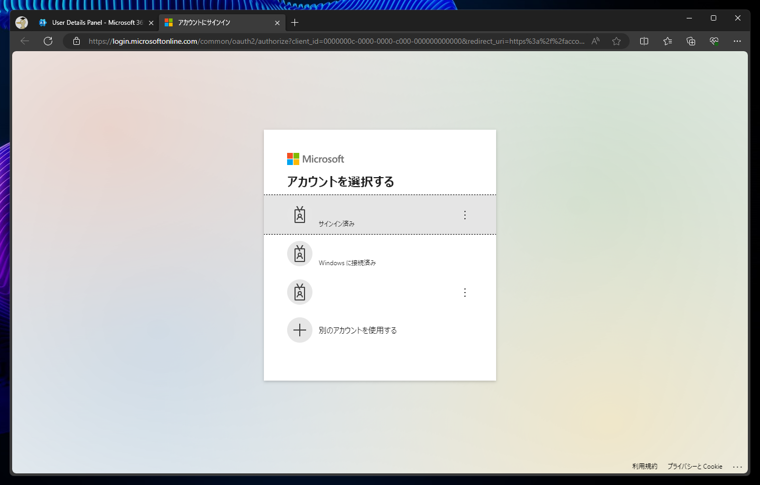Switch to User Details Panel tab
The image size is (760, 485).
(96, 22)
